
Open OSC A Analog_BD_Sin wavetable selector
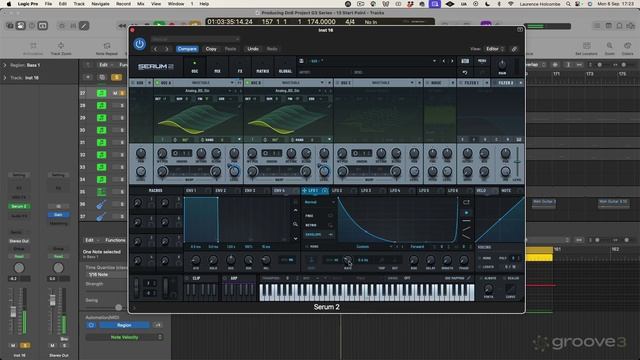coord(197,91)
